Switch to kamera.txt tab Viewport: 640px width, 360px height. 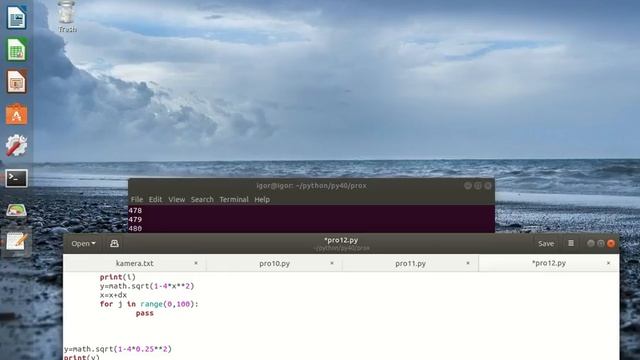[x=135, y=263]
